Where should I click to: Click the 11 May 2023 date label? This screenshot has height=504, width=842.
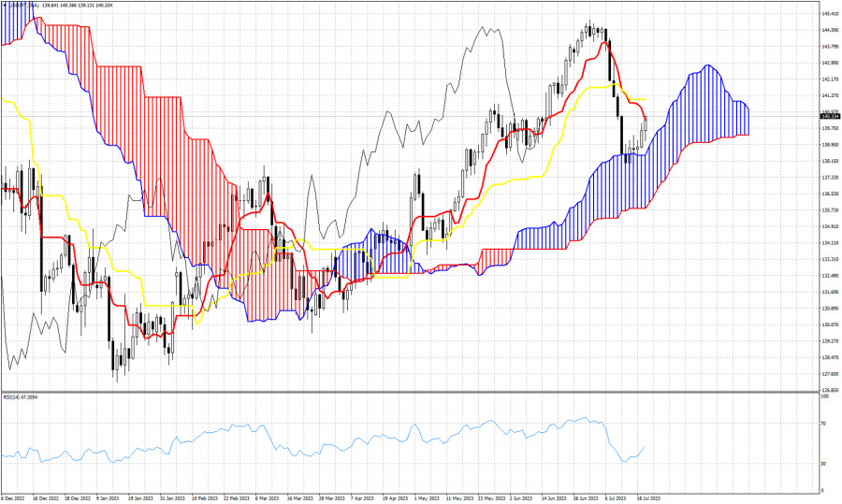(x=459, y=498)
